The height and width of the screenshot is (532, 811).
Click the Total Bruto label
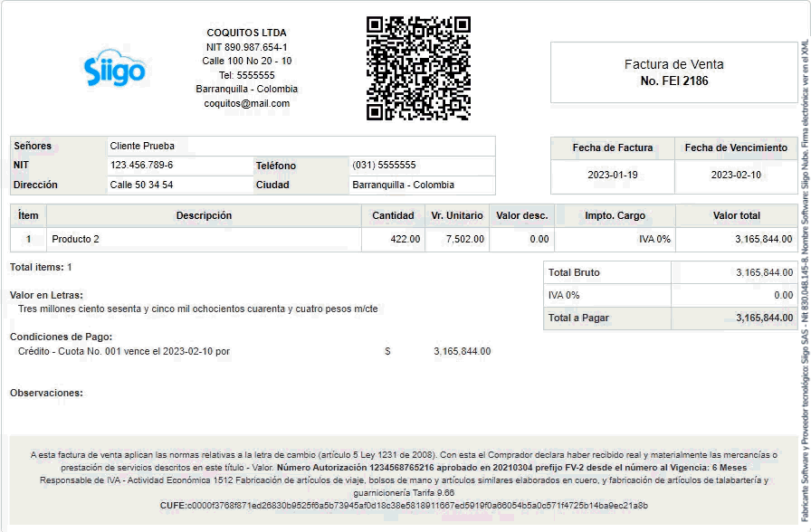[x=574, y=272]
